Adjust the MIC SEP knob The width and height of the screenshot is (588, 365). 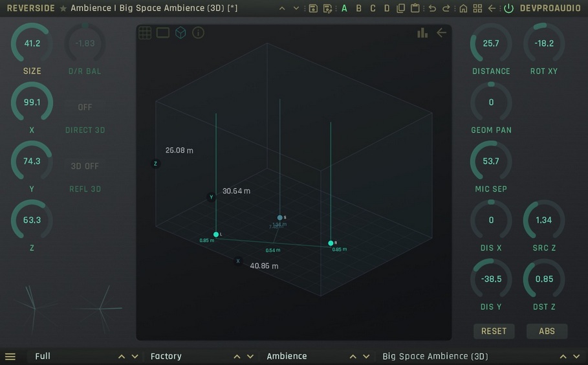click(x=491, y=161)
